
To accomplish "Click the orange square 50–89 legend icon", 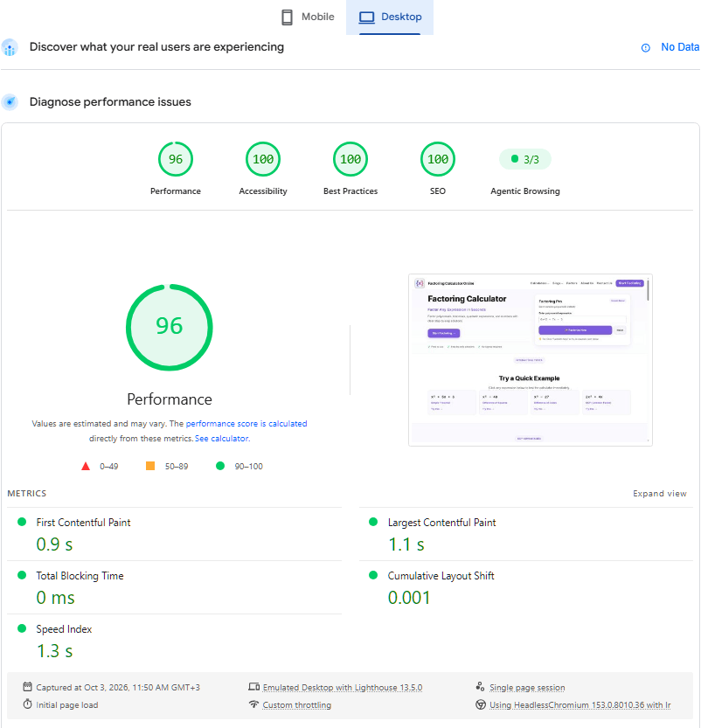I will (150, 466).
